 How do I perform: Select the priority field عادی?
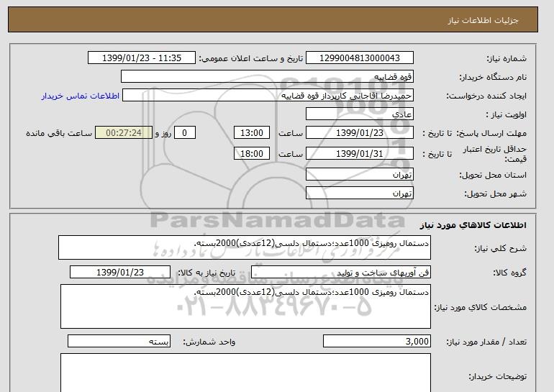point(359,114)
